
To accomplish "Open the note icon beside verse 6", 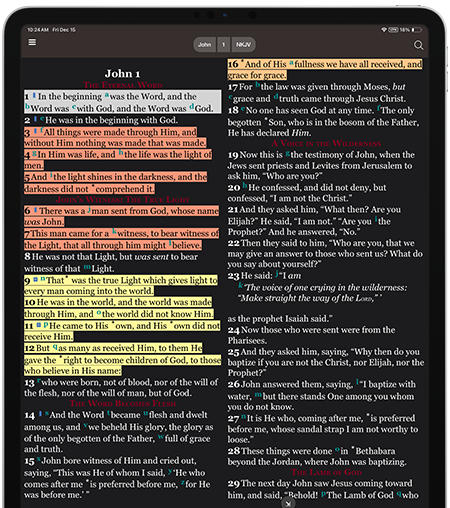I will point(35,210).
